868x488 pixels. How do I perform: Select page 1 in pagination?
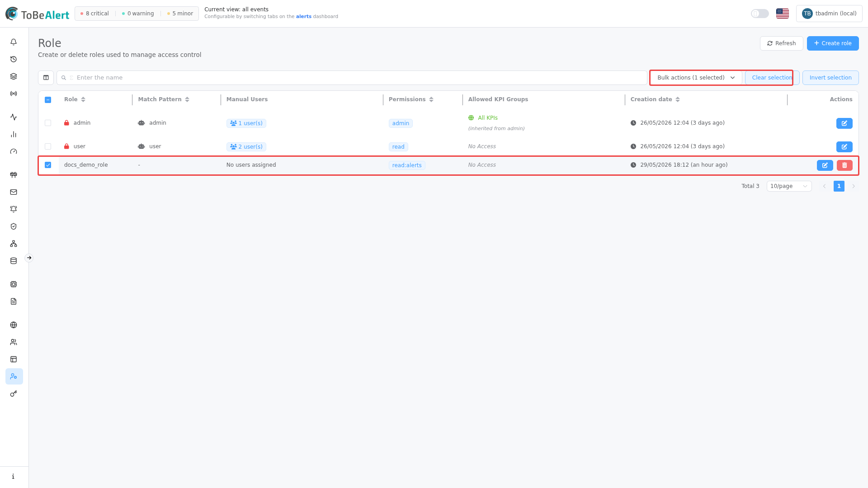[x=839, y=186]
